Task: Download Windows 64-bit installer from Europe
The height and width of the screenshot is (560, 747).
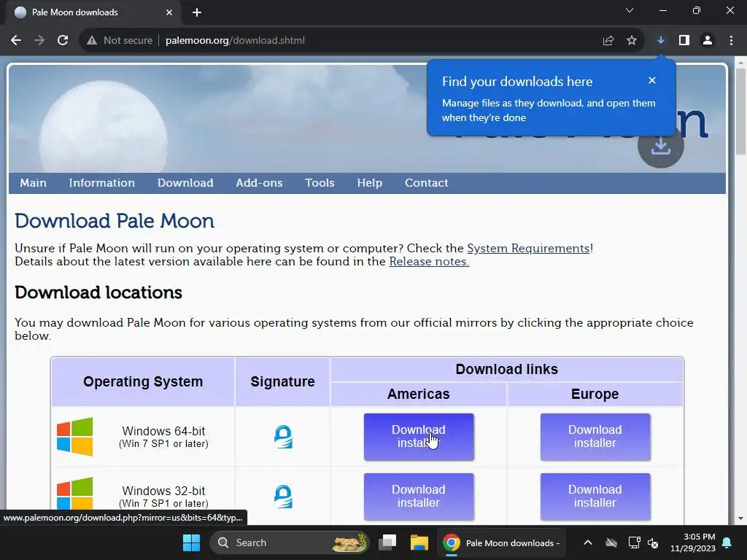Action: tap(595, 437)
